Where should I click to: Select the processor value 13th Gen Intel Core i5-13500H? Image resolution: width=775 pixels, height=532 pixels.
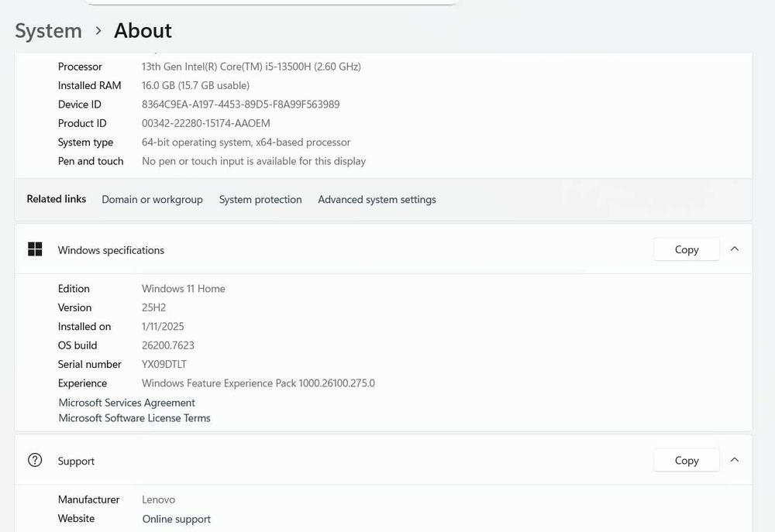251,67
